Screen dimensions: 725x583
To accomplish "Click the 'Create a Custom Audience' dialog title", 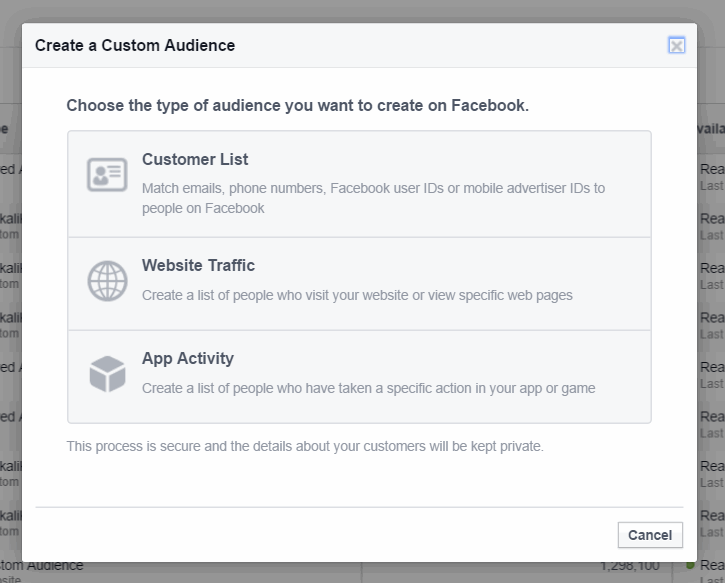I will [135, 45].
